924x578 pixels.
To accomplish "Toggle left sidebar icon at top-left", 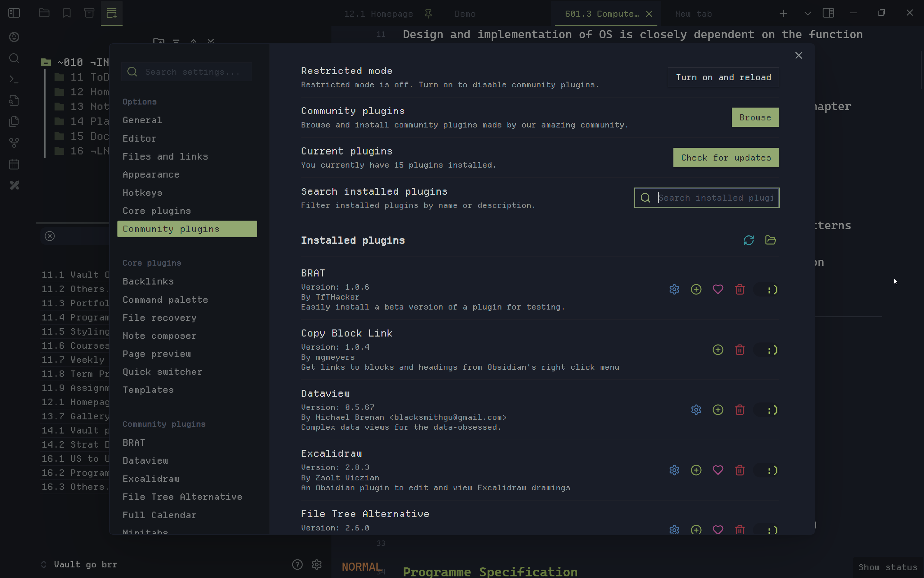I will [14, 13].
